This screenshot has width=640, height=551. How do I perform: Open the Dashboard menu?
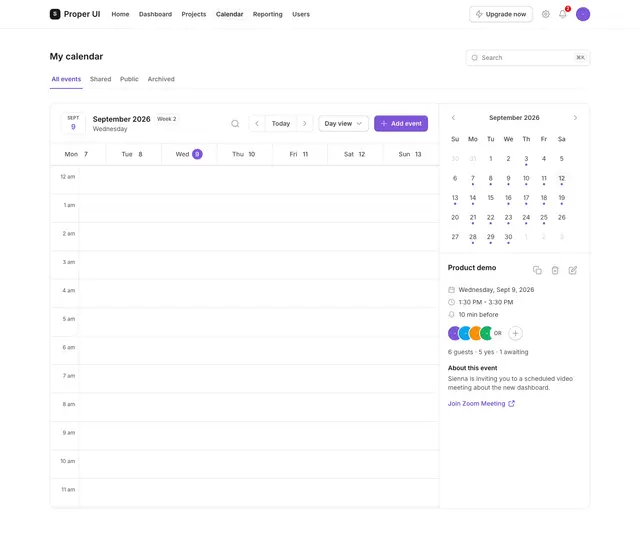155,14
